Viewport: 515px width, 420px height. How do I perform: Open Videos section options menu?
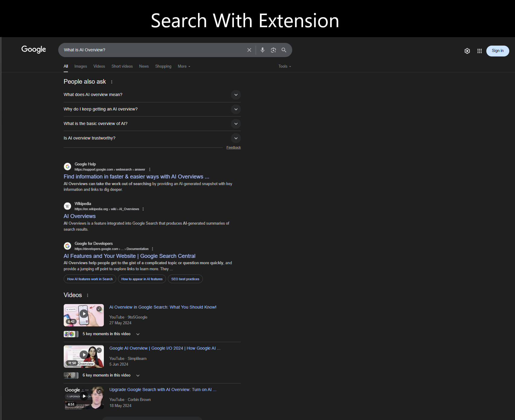click(x=88, y=295)
